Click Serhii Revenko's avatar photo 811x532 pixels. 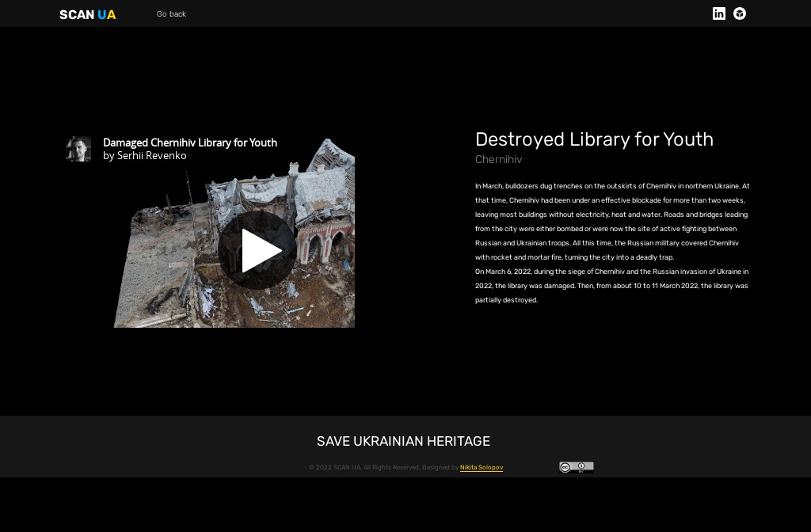(78, 149)
